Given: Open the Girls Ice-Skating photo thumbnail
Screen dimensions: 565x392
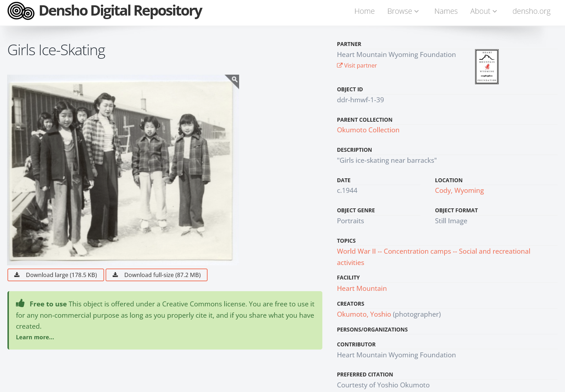Looking at the screenshot, I should [123, 170].
